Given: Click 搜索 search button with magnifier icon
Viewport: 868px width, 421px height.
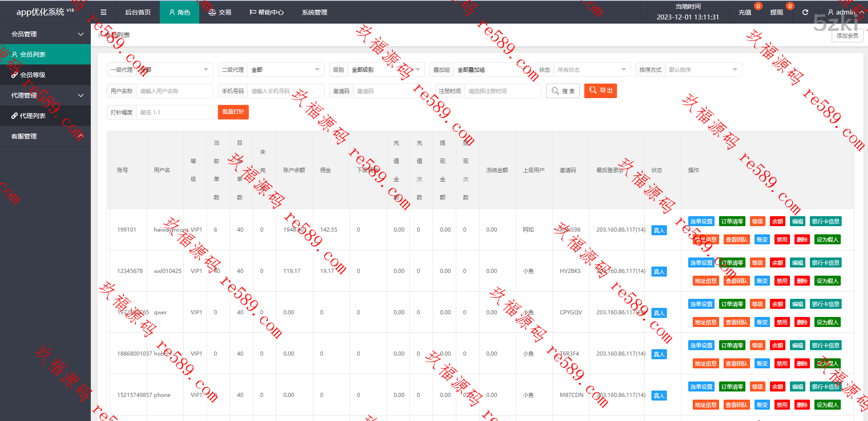Looking at the screenshot, I should [563, 91].
